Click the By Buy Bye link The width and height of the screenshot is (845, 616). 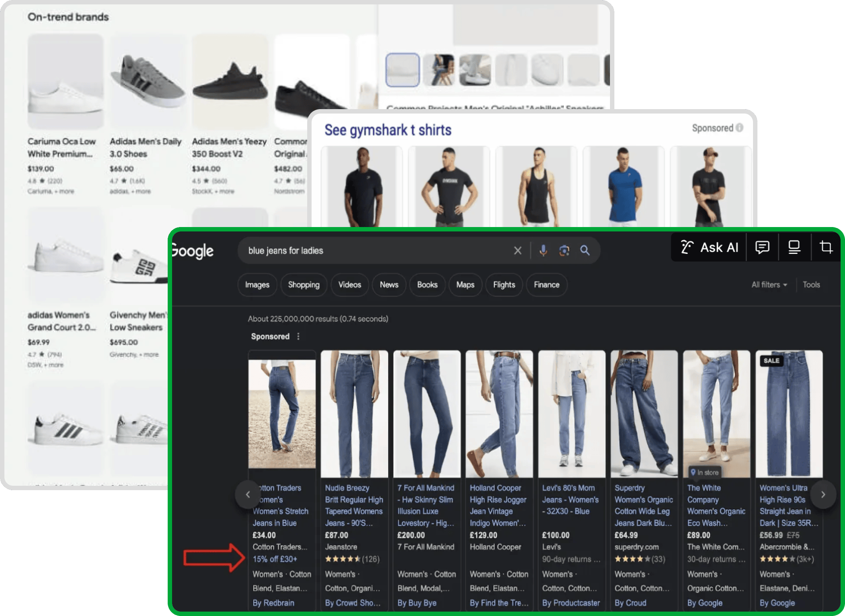[x=417, y=603]
